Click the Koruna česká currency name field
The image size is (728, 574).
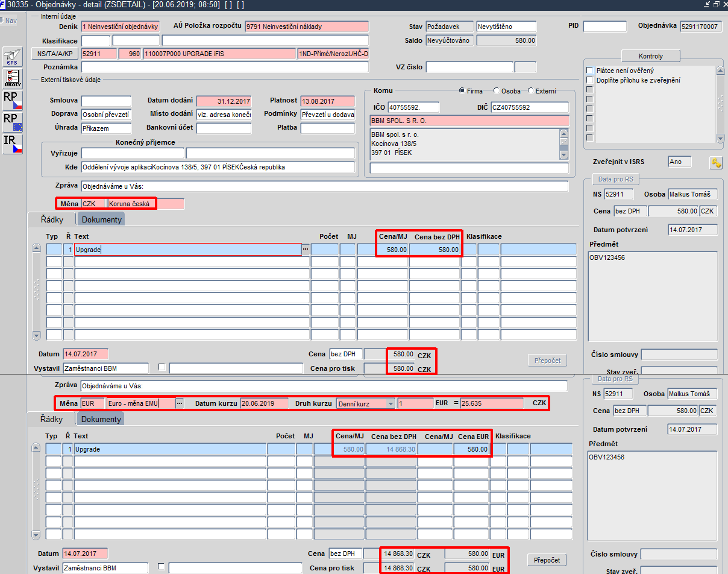(x=146, y=204)
